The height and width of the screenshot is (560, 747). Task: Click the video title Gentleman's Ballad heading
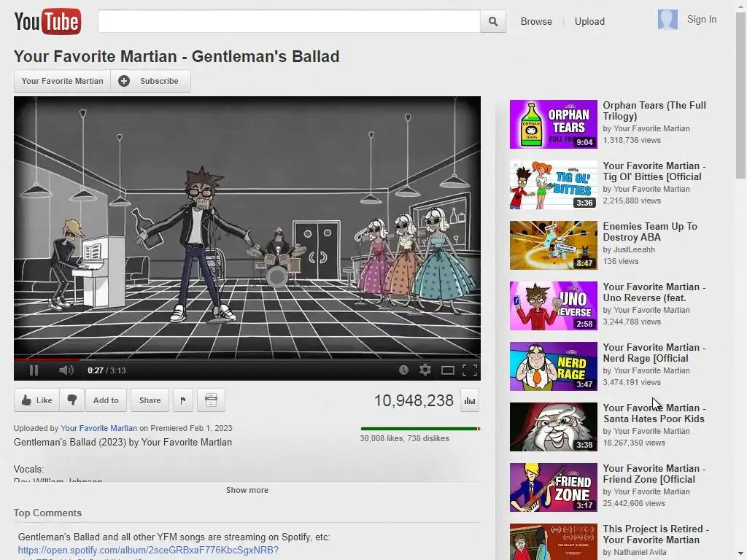(x=177, y=56)
